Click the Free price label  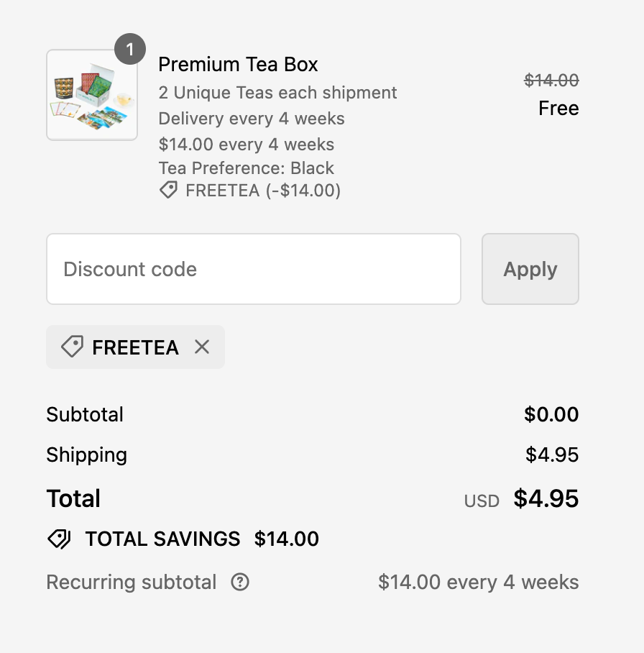558,109
